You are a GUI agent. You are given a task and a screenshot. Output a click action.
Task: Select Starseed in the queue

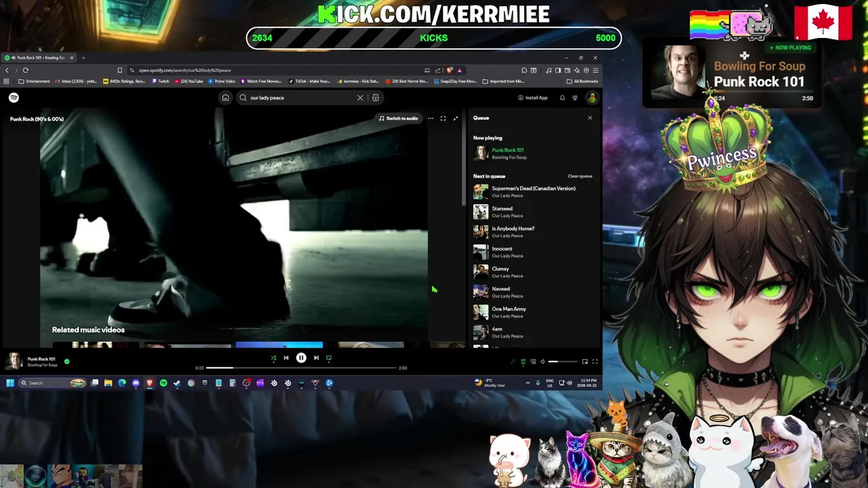click(x=533, y=212)
